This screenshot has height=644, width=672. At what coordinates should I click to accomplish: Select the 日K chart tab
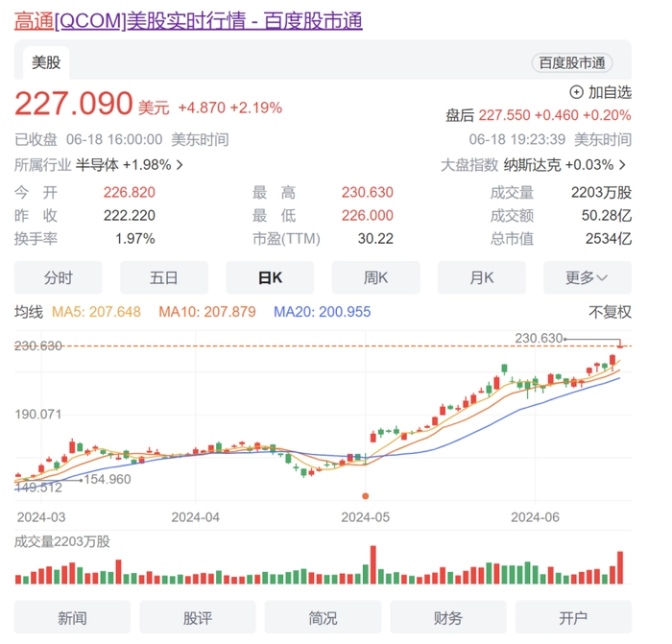pyautogui.click(x=270, y=277)
